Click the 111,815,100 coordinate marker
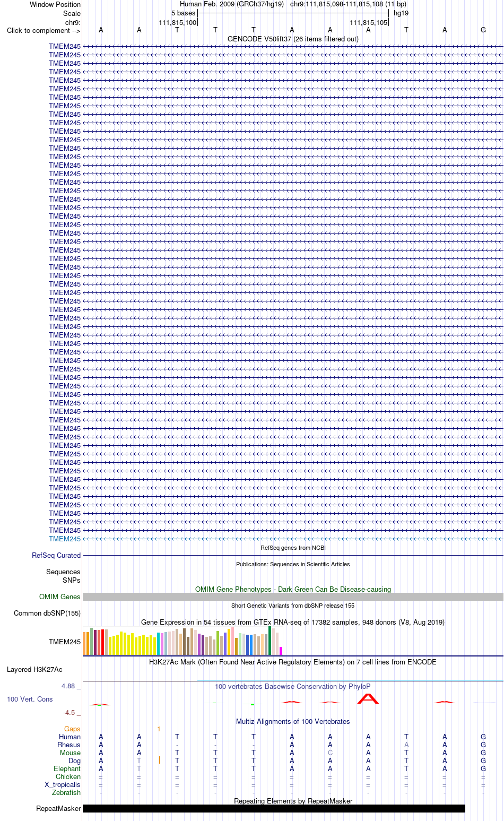This screenshot has width=504, height=821. (x=178, y=23)
